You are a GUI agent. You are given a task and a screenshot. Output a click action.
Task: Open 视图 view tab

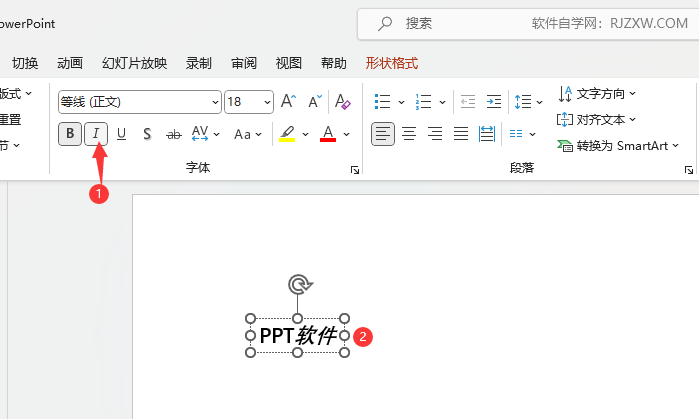click(289, 63)
